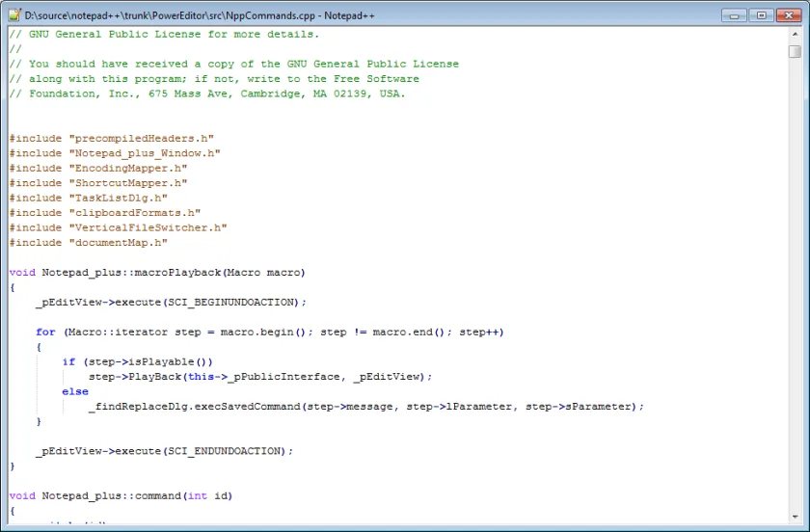Click the #include "Notepad_plus_Window.h" line
Image resolution: width=810 pixels, height=532 pixels.
coord(115,153)
